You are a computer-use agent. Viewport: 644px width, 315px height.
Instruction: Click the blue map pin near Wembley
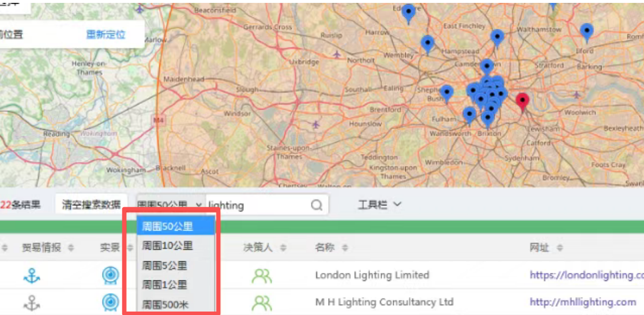pyautogui.click(x=427, y=43)
